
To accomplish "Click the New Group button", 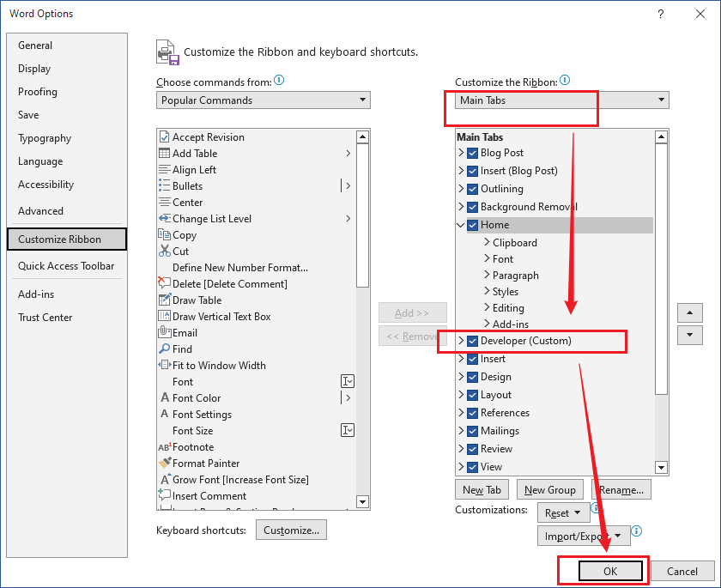I will 550,489.
